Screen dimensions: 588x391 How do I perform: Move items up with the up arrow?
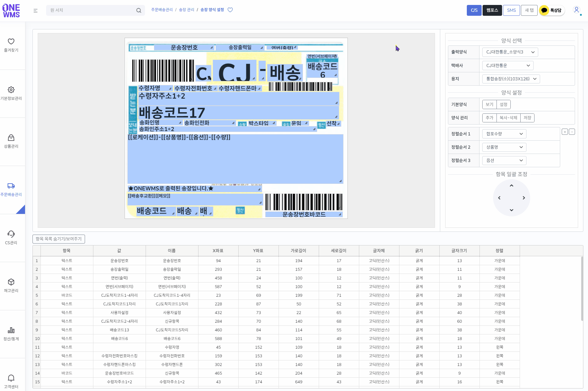511,185
